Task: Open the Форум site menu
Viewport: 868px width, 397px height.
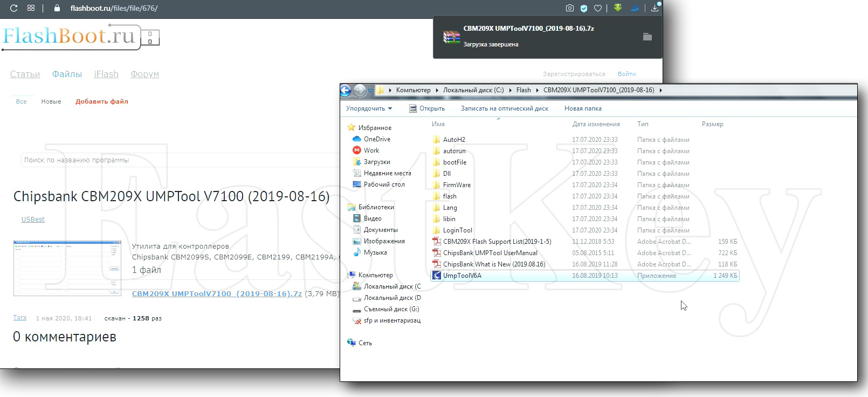Action: [145, 74]
